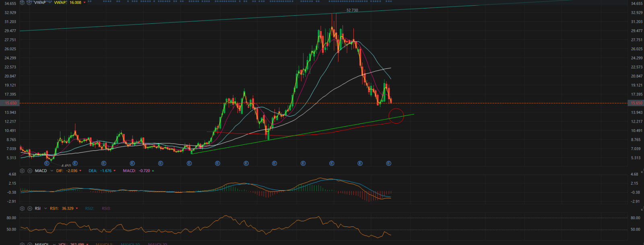Select the MACD indicator name label

coord(41,171)
